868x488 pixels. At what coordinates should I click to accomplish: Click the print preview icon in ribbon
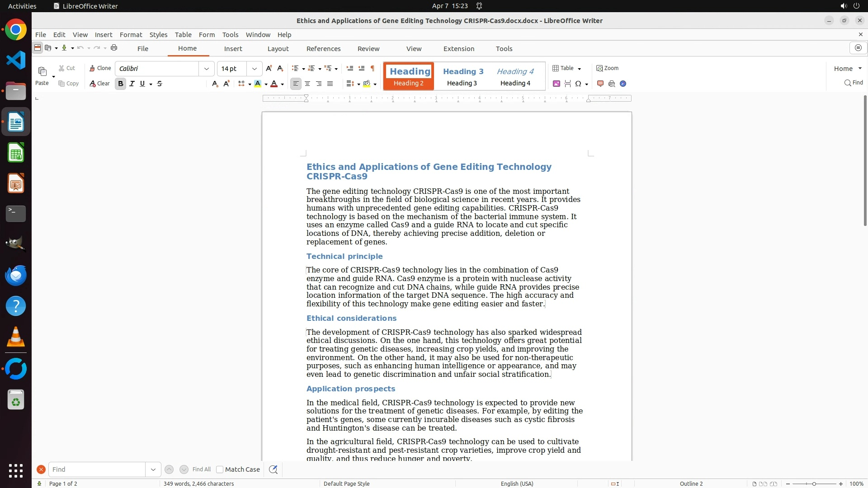(x=612, y=84)
